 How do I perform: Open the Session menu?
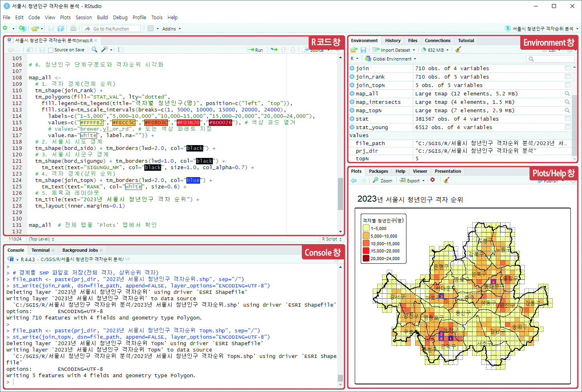(84, 18)
